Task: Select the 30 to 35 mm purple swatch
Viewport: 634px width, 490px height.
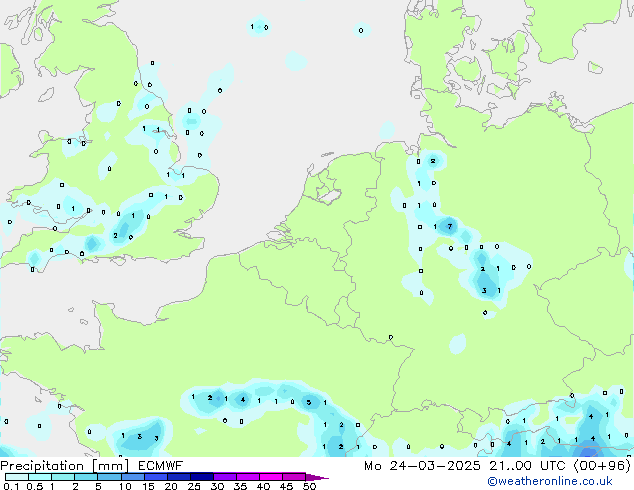Action: pos(225,477)
